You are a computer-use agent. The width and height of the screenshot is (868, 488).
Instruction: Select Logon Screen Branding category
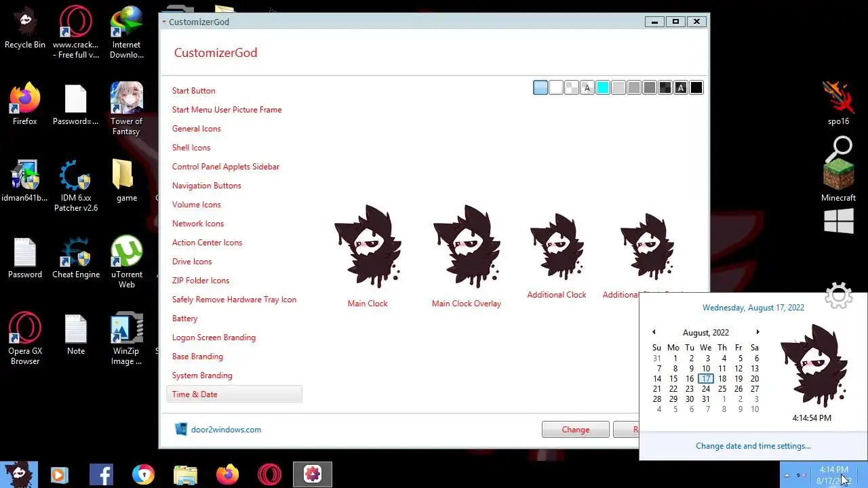point(214,338)
